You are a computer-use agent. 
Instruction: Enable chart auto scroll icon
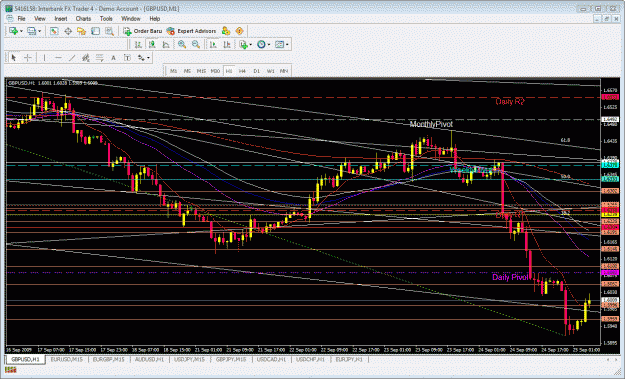coord(213,45)
